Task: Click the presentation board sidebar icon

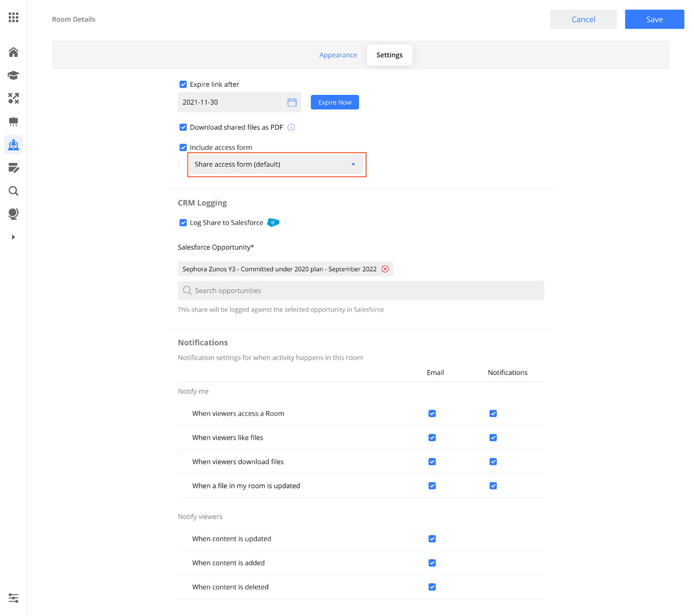Action: point(13,121)
